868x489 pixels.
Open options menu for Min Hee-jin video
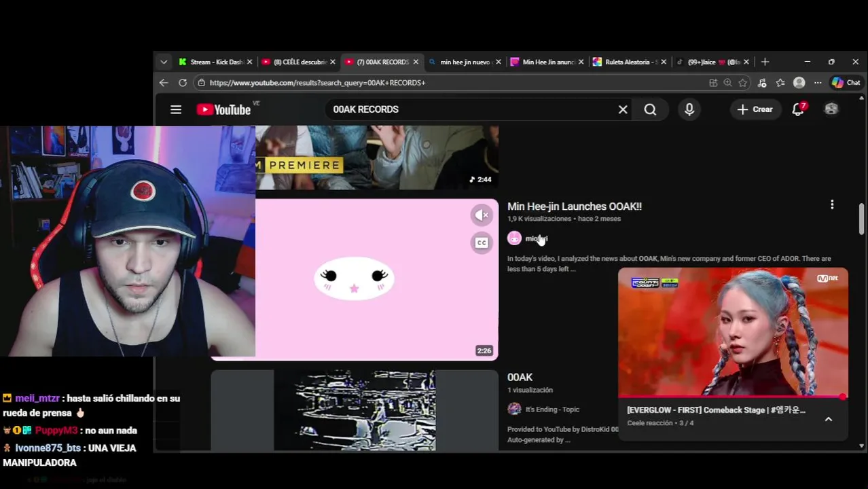click(832, 204)
